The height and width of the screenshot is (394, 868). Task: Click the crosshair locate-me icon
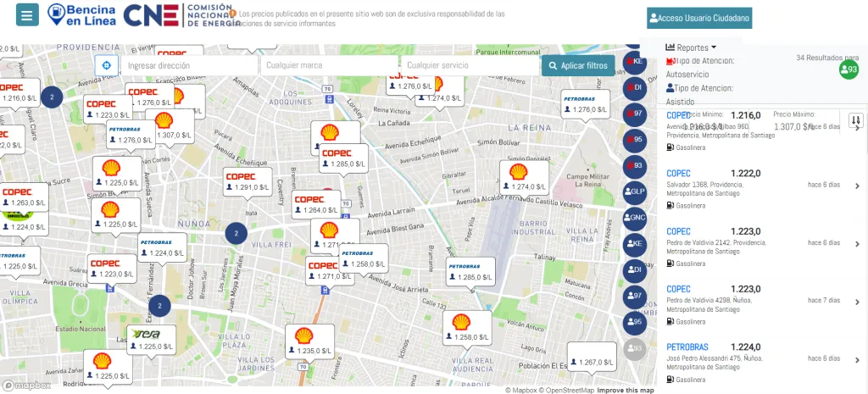107,65
